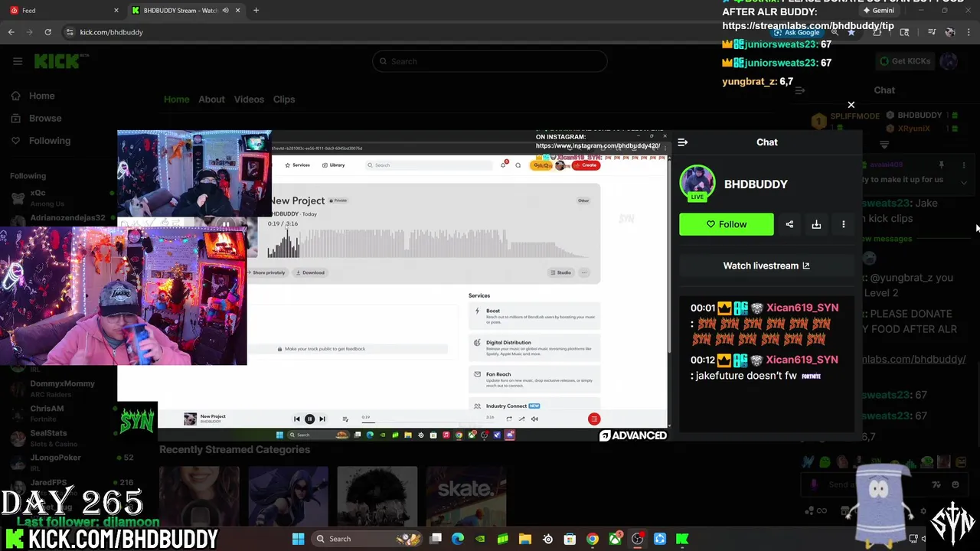Open the Windows Start menu
This screenshot has width=980, height=551.
[x=298, y=539]
